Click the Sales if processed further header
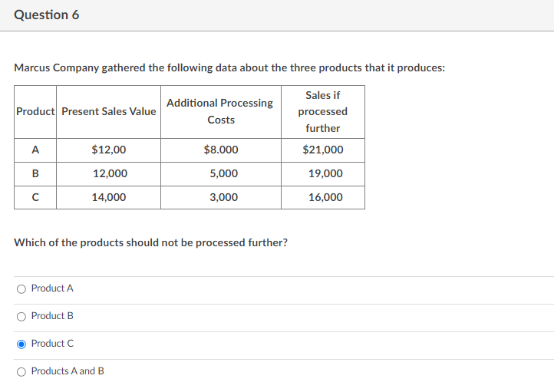The width and height of the screenshot is (554, 392). [322, 111]
